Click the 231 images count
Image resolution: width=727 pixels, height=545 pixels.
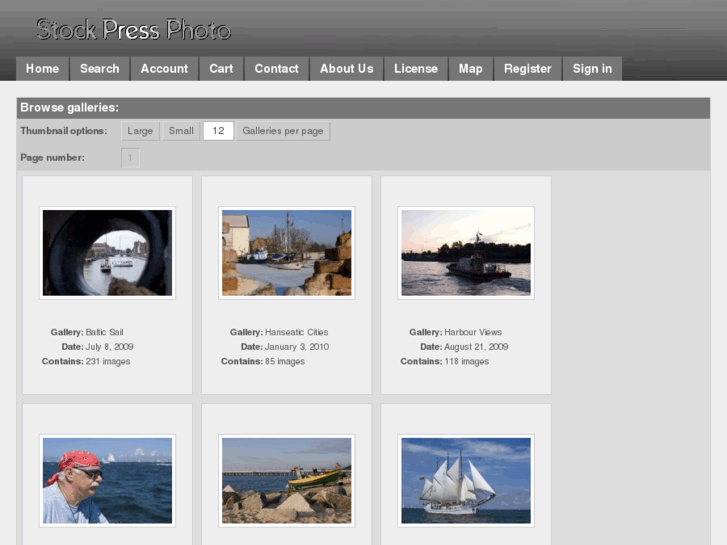pyautogui.click(x=108, y=361)
